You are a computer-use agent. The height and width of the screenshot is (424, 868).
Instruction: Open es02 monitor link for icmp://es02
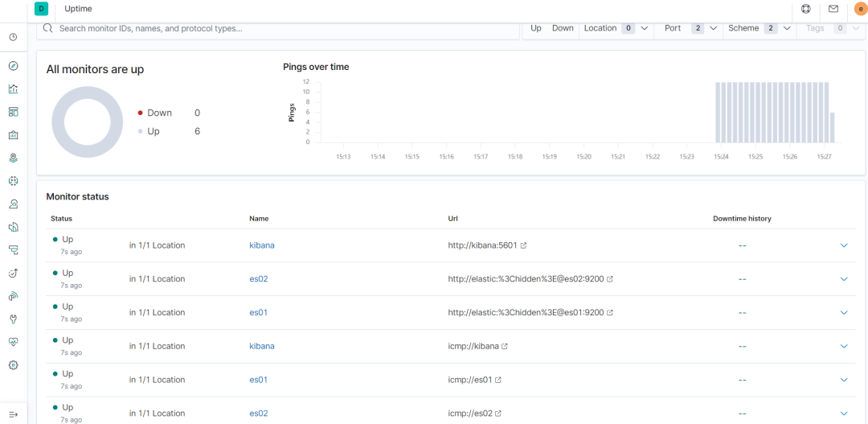[x=259, y=414]
